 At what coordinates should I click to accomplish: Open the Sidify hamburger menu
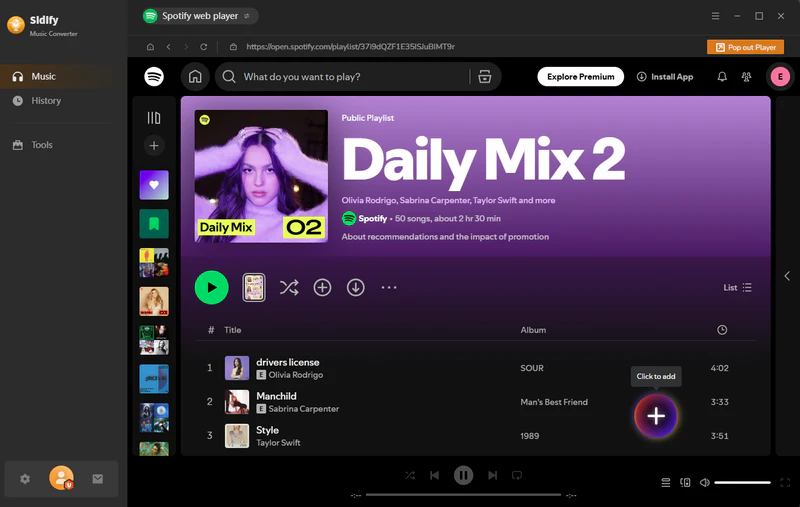(x=715, y=16)
